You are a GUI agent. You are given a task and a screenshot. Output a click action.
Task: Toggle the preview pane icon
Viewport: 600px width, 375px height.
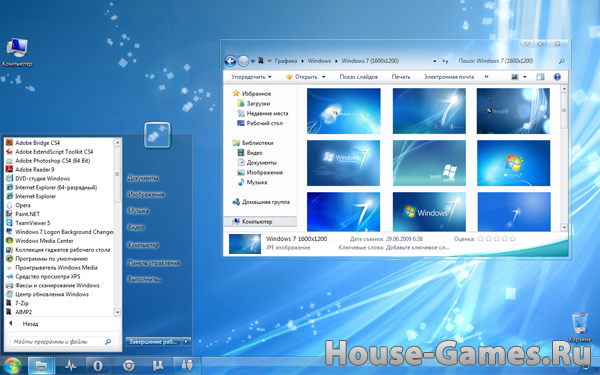(x=540, y=77)
